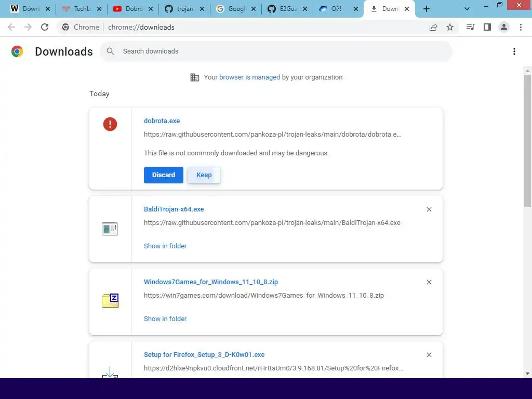This screenshot has width=532, height=399.
Task: Click the Windows7Games zip file icon
Action: (110, 301)
